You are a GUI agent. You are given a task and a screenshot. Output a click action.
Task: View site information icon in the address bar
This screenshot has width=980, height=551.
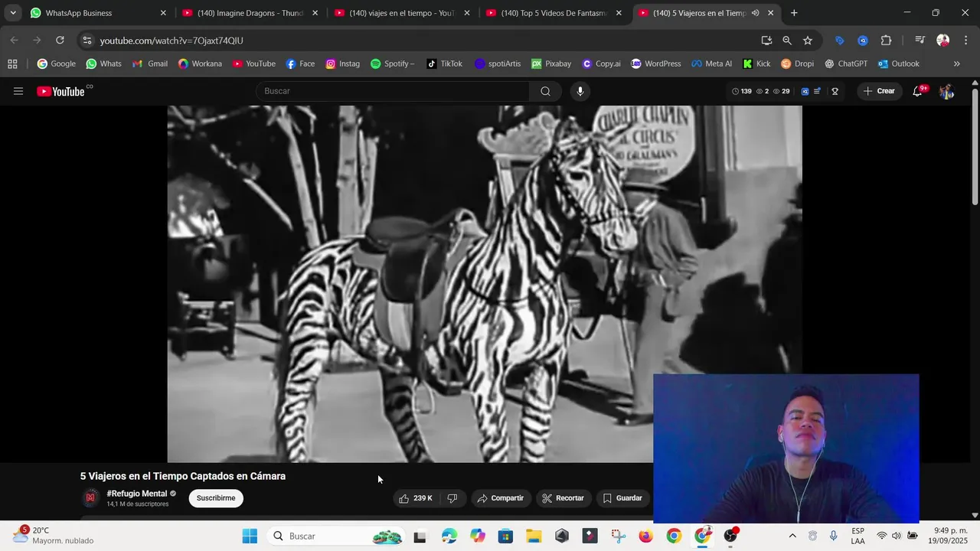point(87,41)
